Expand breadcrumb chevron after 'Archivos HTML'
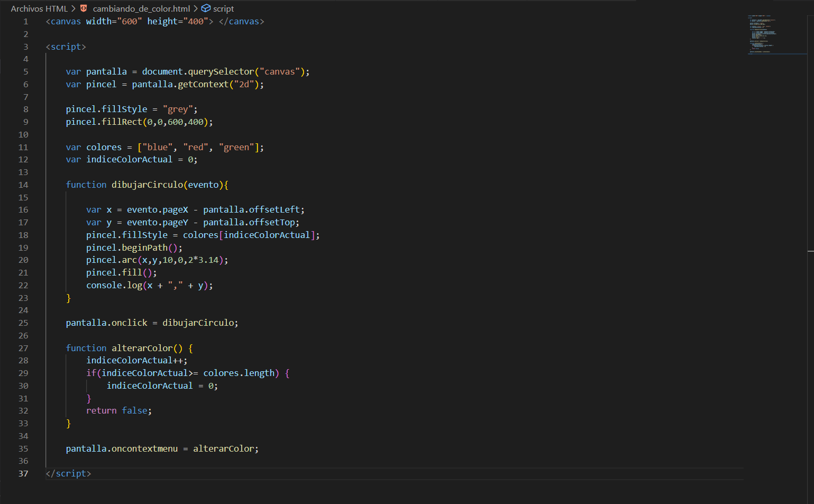 (x=73, y=8)
